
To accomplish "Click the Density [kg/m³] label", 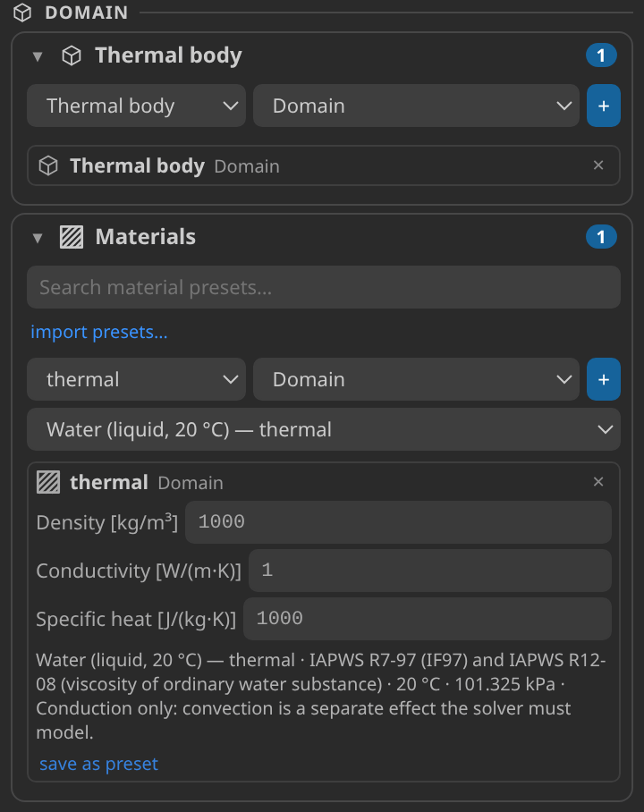I will (x=106, y=522).
